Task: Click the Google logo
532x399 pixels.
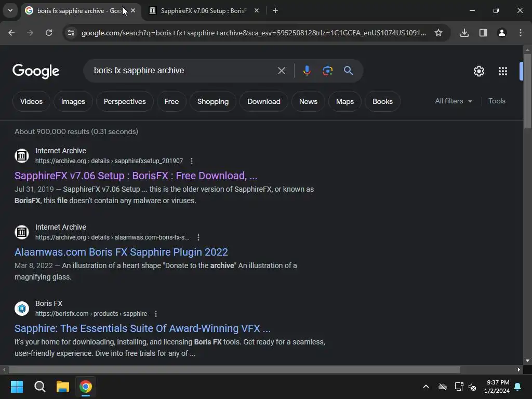Action: click(x=36, y=71)
